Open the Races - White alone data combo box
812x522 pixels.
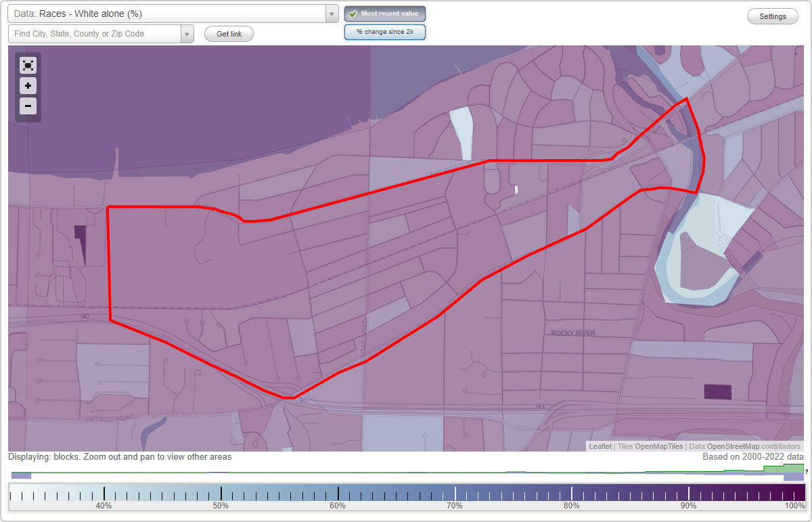173,14
